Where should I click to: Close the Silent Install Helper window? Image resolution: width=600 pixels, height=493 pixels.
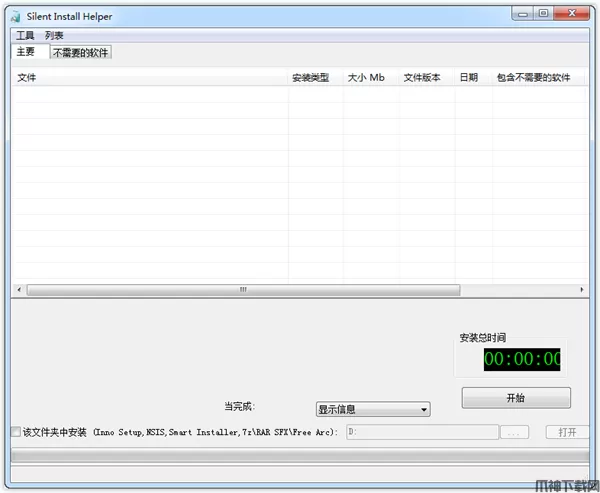[x=571, y=14]
